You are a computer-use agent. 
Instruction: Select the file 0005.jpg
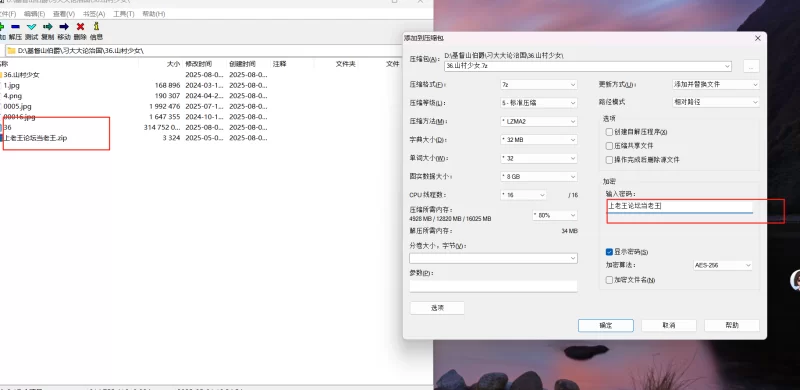click(17, 106)
